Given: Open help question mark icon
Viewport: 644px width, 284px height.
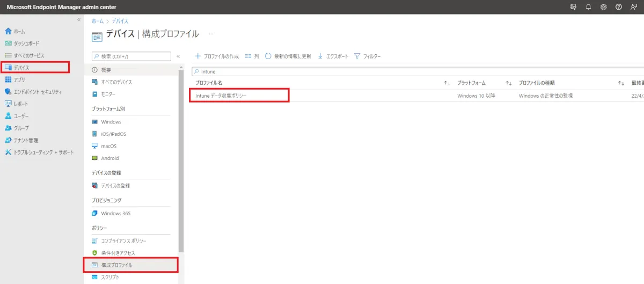Looking at the screenshot, I should pyautogui.click(x=619, y=7).
